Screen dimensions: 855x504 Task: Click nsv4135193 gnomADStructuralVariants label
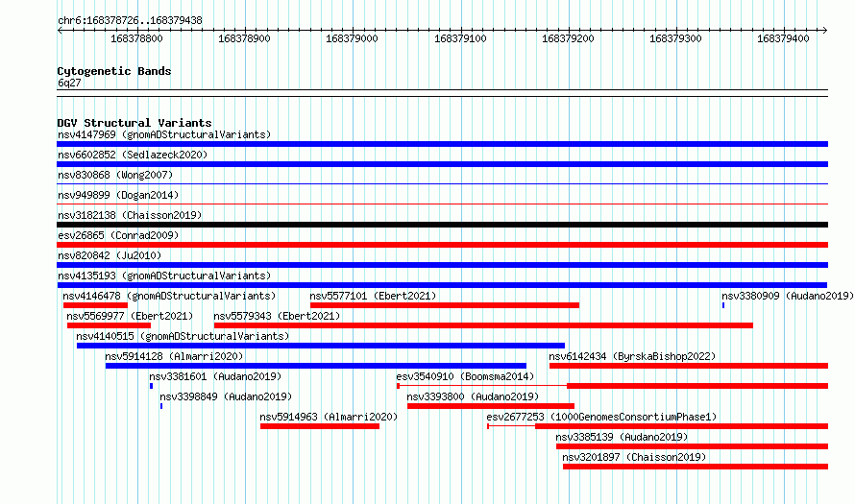164,276
